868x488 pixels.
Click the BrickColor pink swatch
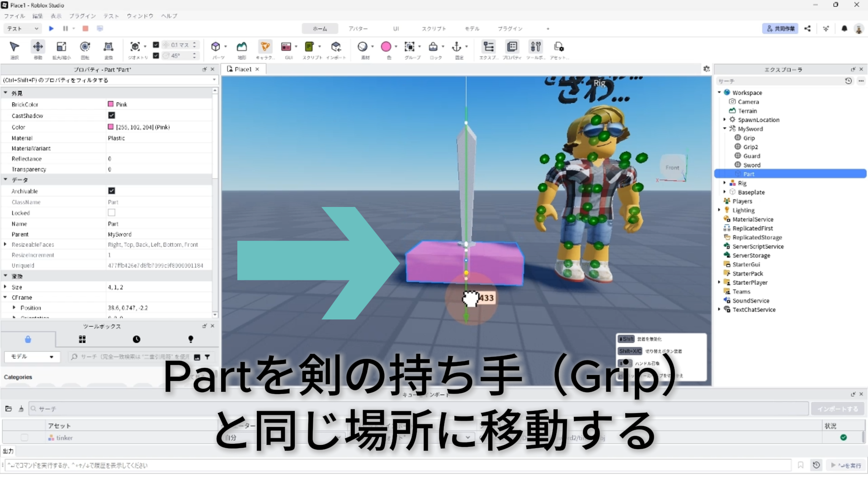[x=111, y=104]
